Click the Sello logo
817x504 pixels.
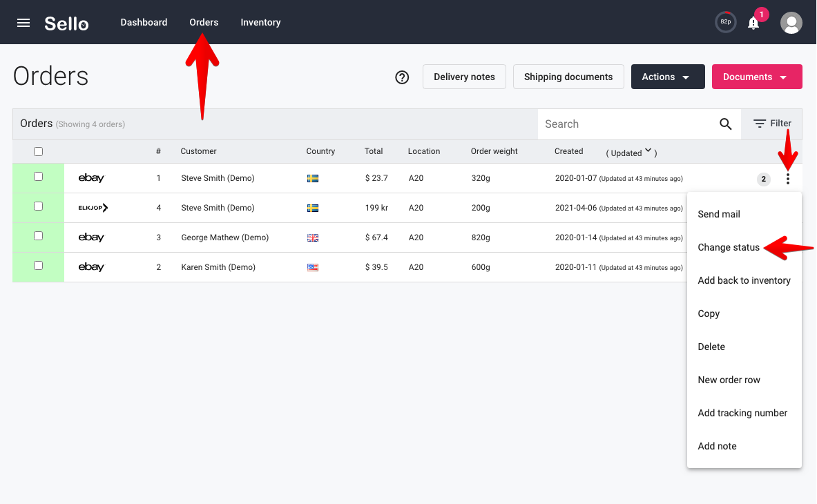(x=66, y=23)
